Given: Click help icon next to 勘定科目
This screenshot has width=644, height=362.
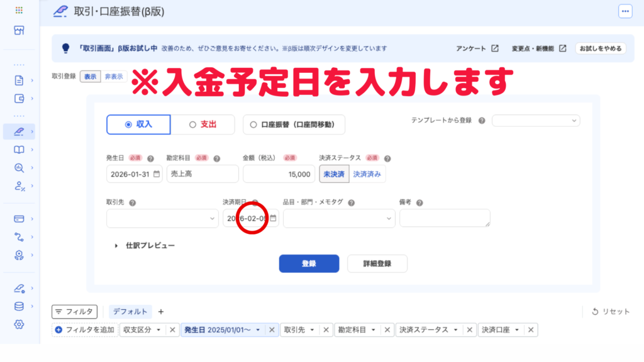Looking at the screenshot, I should [x=217, y=159].
